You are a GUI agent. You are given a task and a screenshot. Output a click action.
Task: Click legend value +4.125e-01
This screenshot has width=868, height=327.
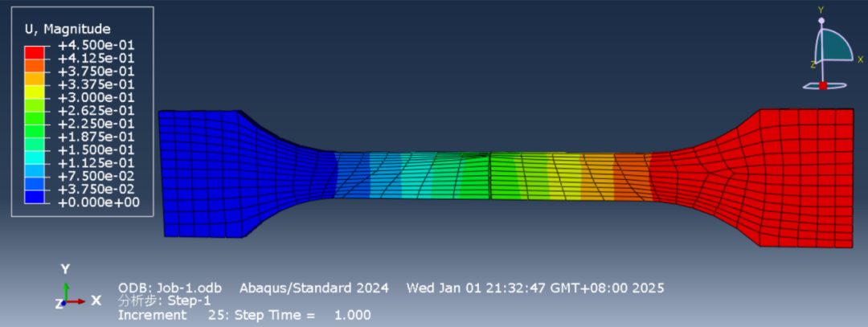pos(96,58)
